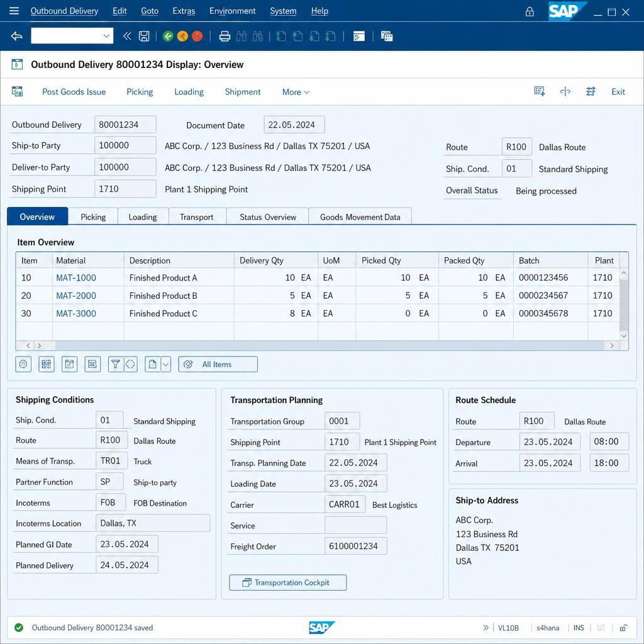Click the lock icon beside SAP logo
This screenshot has width=644, height=644.
(530, 11)
